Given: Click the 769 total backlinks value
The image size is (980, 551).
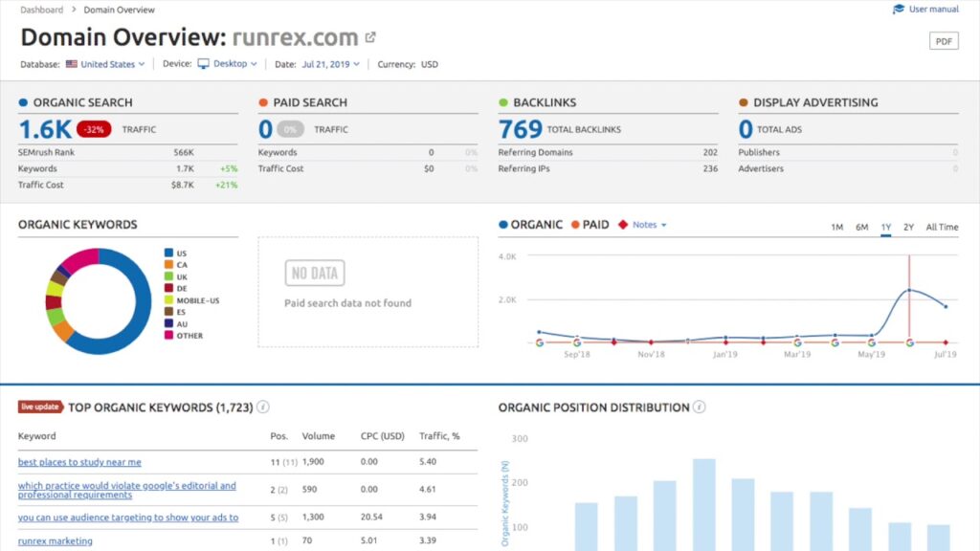Looking at the screenshot, I should click(x=520, y=129).
